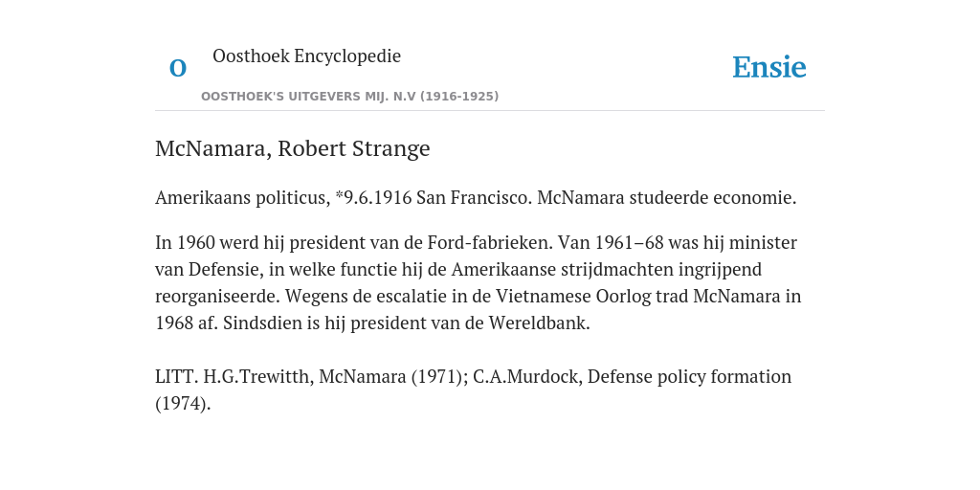Open the Oosthoek Encyclopedie source link
The height and width of the screenshot is (490, 980).
click(x=306, y=56)
